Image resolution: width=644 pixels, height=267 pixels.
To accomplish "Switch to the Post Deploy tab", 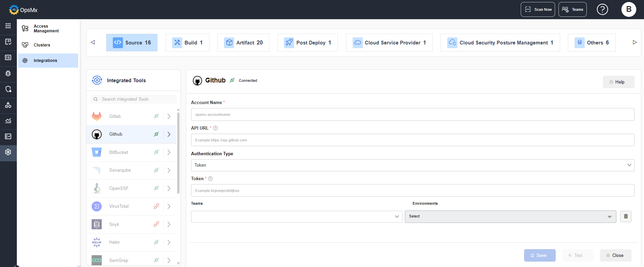I will pyautogui.click(x=308, y=42).
